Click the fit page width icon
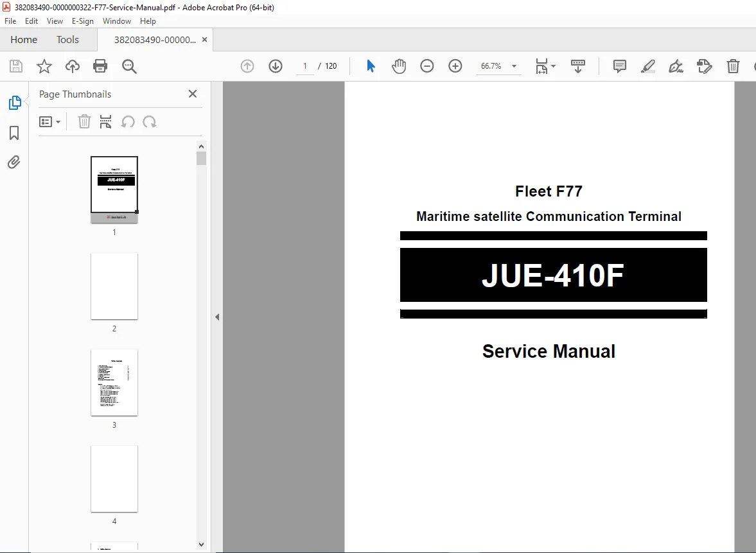756x553 pixels. (541, 66)
